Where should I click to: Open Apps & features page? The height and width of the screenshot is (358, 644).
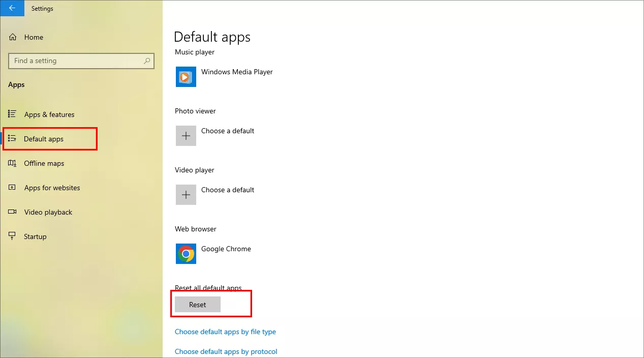click(49, 114)
